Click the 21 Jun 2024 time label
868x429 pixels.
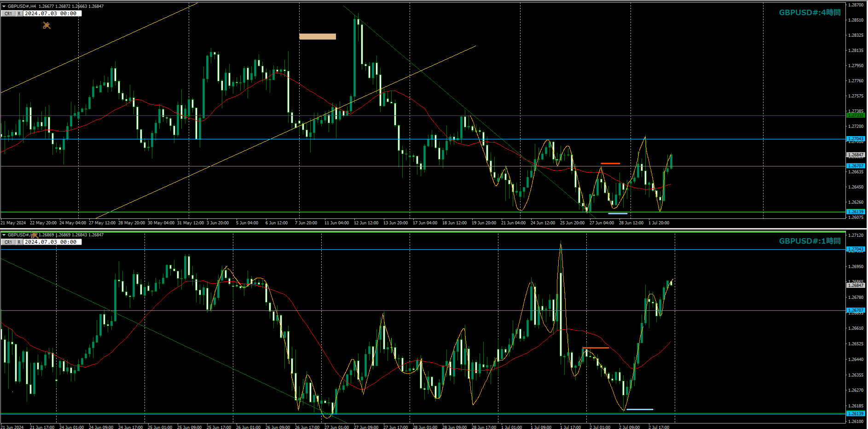click(x=12, y=427)
